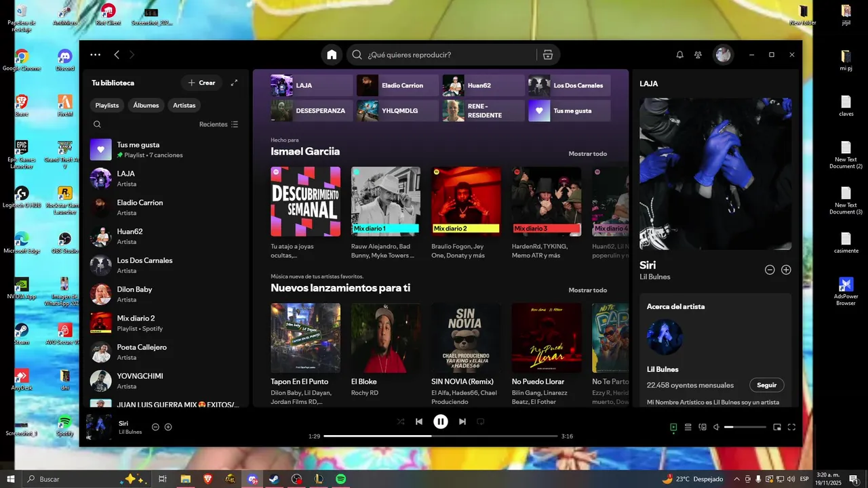The width and height of the screenshot is (868, 488).
Task: Go back with the left arrow
Action: [x=117, y=55]
